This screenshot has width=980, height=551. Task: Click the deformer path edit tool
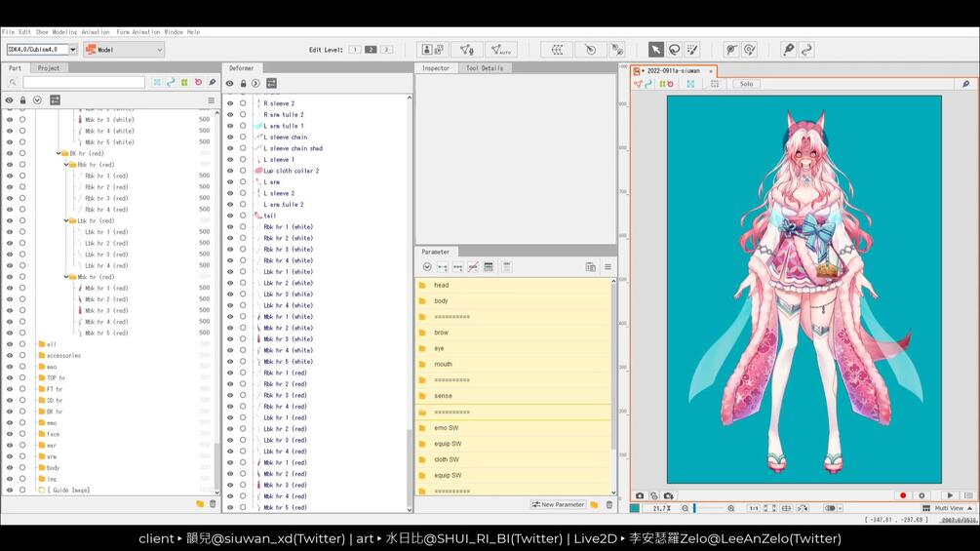pos(617,50)
